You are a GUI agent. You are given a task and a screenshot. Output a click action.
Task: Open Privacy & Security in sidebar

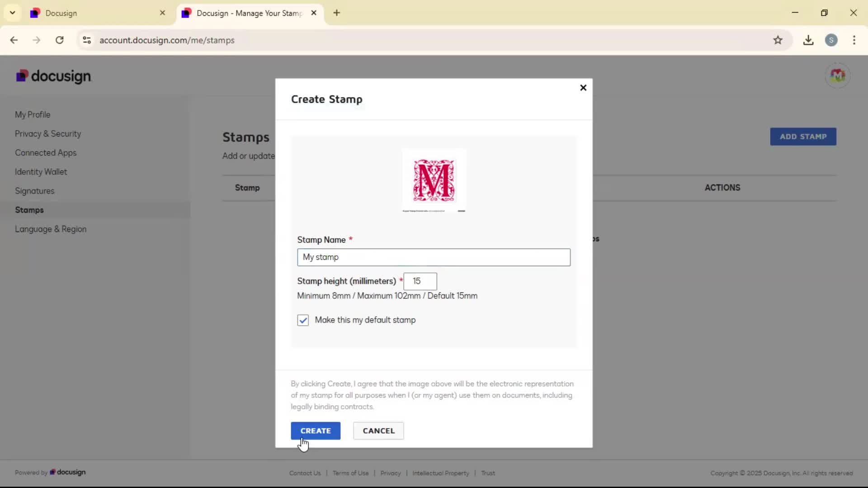pos(48,134)
